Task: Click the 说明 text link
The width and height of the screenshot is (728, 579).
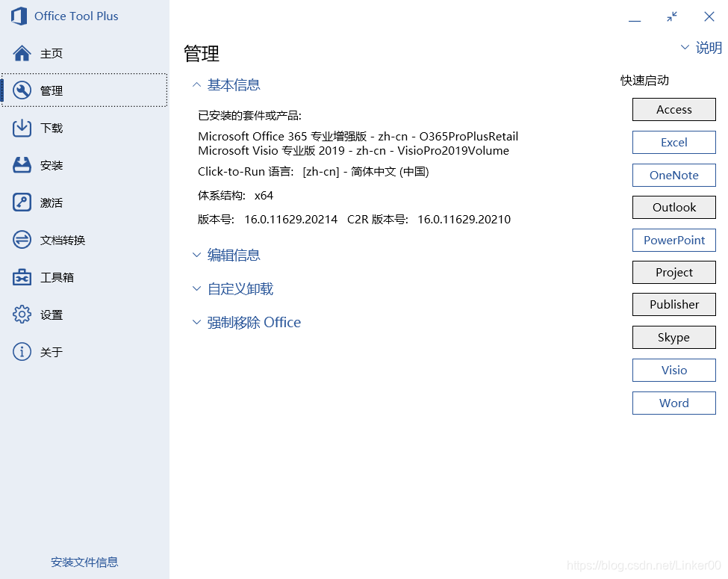Action: tap(709, 47)
